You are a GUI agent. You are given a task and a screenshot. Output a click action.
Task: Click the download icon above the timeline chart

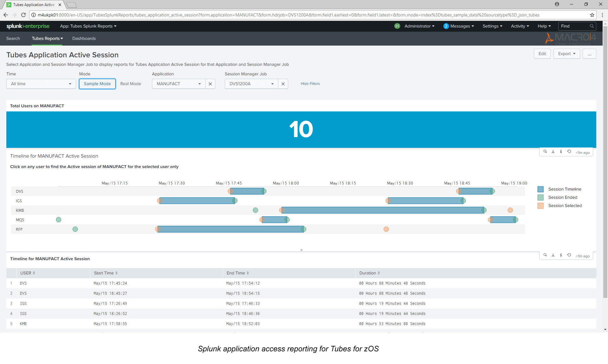[553, 152]
